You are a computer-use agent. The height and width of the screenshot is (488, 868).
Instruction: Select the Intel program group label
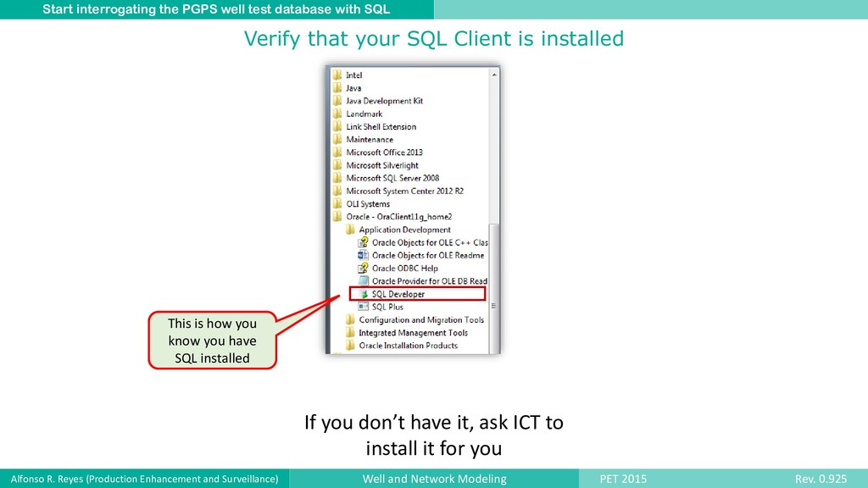point(354,75)
